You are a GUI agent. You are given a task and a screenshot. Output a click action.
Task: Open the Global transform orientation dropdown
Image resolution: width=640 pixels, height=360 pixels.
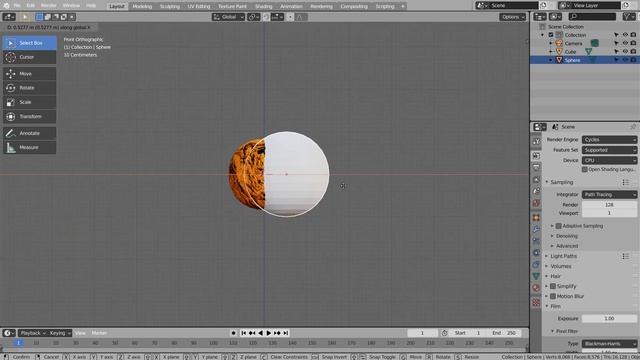click(x=228, y=17)
